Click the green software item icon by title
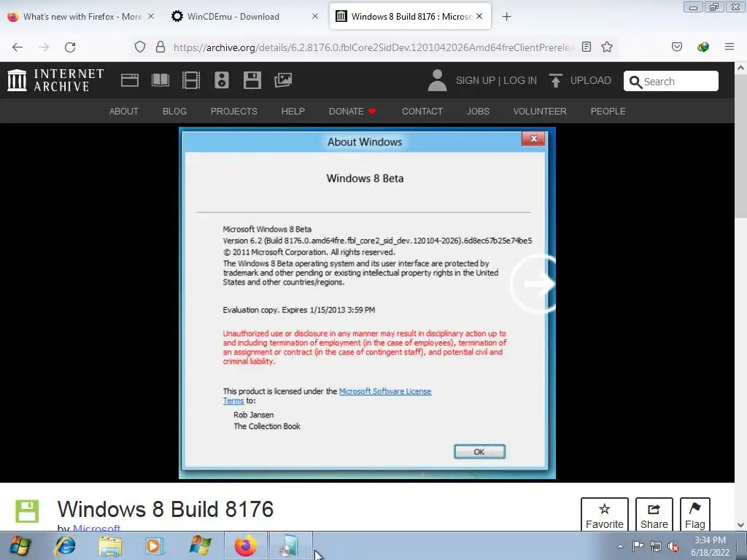The height and width of the screenshot is (560, 747). tap(27, 511)
